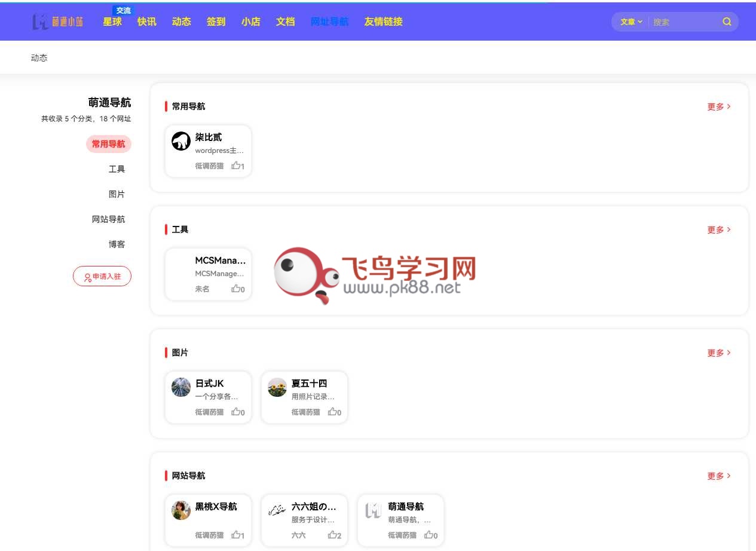Image resolution: width=756 pixels, height=551 pixels.
Task: Click thumbs-up on MCSManager card
Action: coord(237,289)
